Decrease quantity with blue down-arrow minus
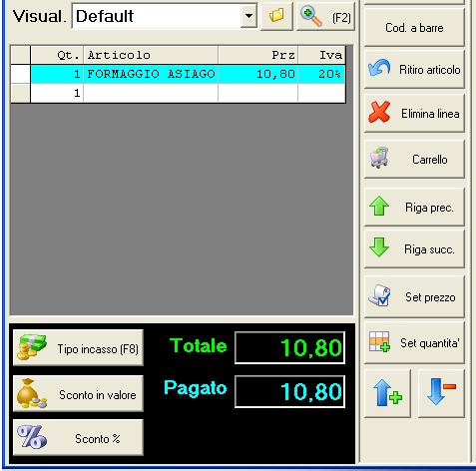476x471 pixels. pyautogui.click(x=441, y=393)
